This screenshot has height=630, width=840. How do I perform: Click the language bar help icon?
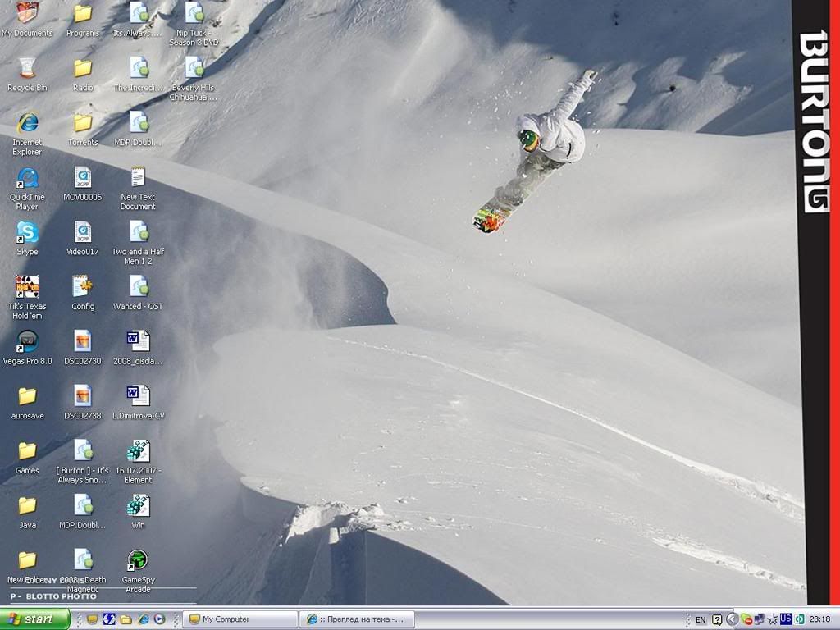tap(717, 620)
